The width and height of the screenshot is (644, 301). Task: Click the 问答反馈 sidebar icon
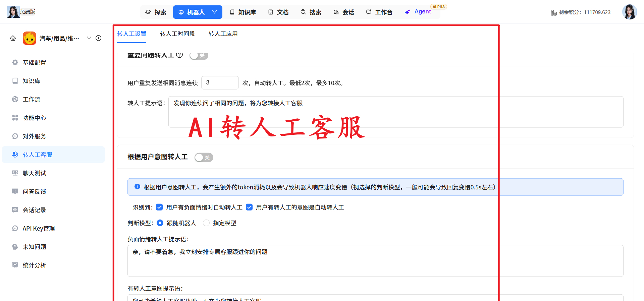click(15, 191)
